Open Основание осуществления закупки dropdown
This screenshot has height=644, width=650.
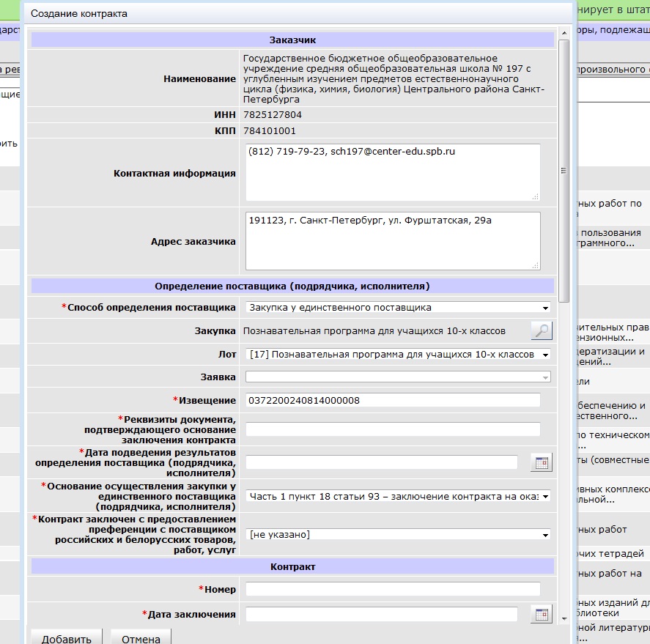(398, 496)
